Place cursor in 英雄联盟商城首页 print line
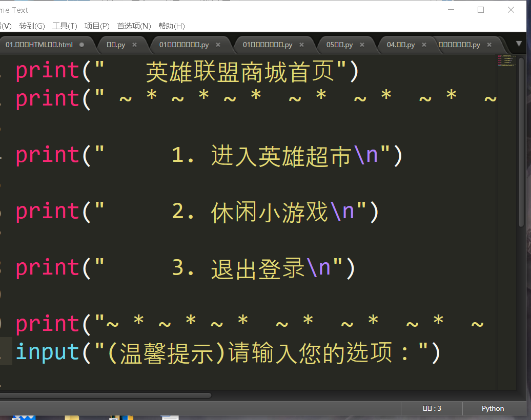This screenshot has width=531, height=420. pyautogui.click(x=187, y=71)
